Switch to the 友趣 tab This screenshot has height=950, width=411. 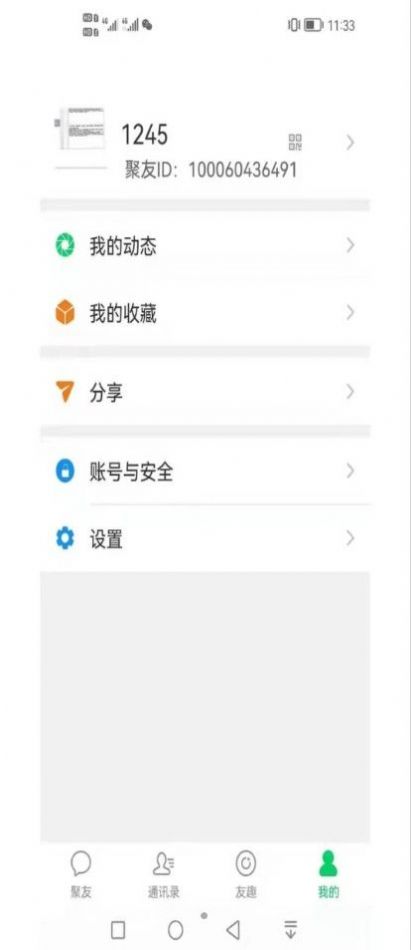[246, 874]
